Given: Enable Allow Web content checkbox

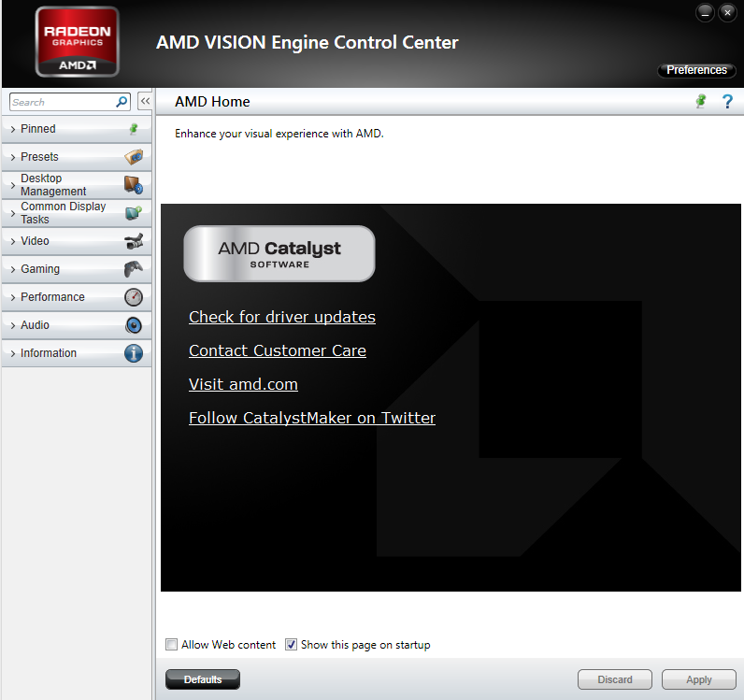Looking at the screenshot, I should (x=172, y=645).
